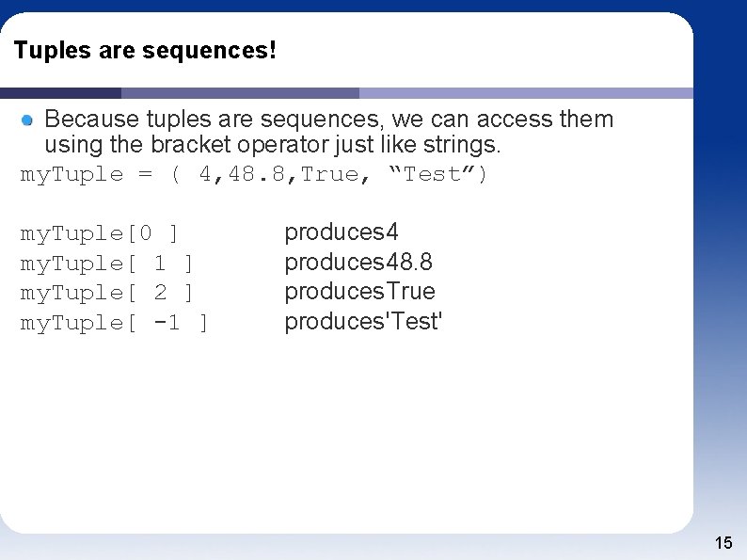Click "my.Tuple =" in the assignment line

[x=86, y=174]
